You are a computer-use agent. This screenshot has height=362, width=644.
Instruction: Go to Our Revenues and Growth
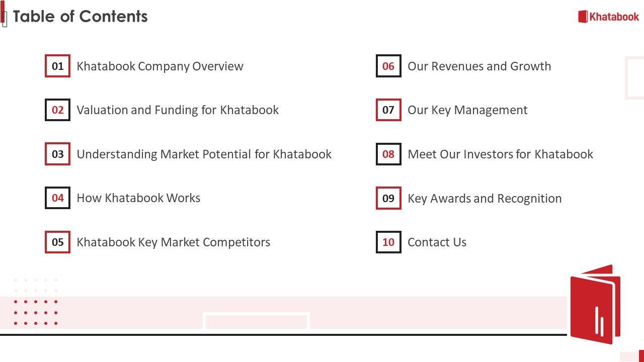point(479,66)
